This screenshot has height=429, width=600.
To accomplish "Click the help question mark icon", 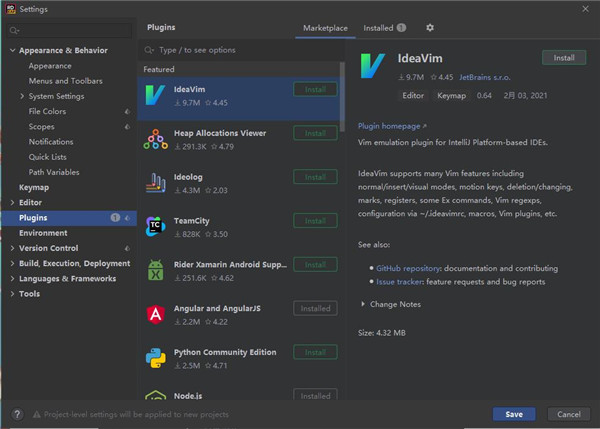I will 18,413.
